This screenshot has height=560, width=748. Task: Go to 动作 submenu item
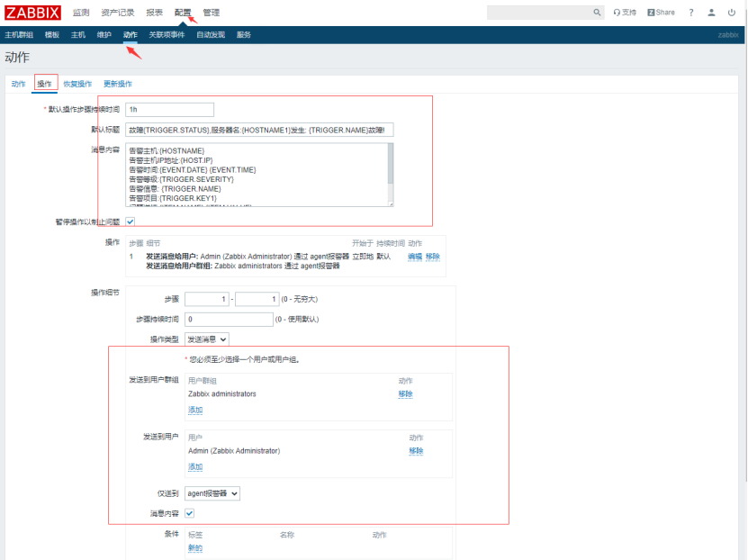(x=131, y=35)
